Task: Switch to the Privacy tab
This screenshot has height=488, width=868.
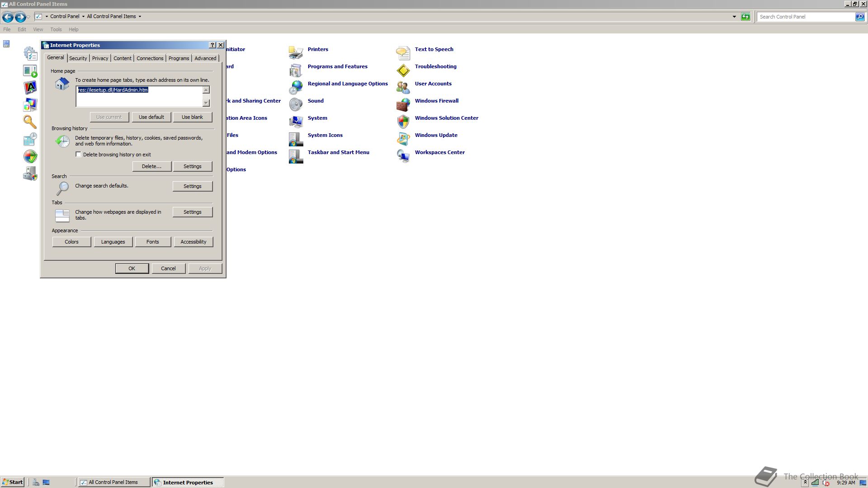Action: [x=100, y=58]
